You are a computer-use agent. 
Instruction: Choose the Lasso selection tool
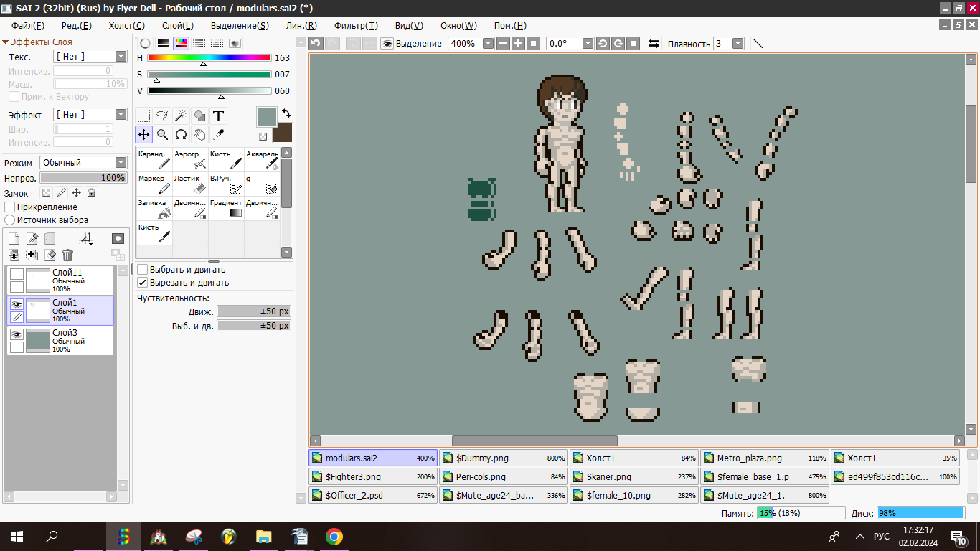163,116
